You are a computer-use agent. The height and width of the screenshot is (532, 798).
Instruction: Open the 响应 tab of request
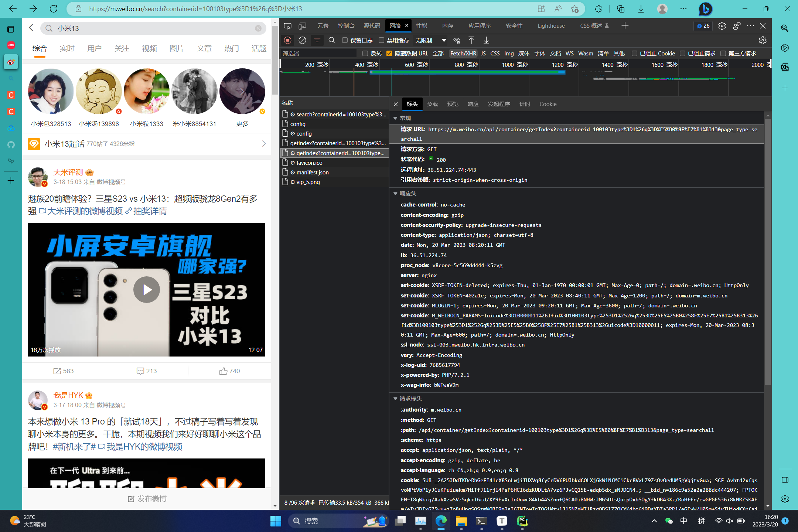(473, 104)
